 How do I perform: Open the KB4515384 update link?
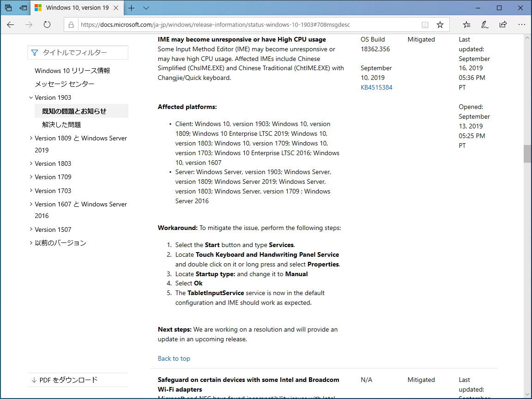pos(376,87)
